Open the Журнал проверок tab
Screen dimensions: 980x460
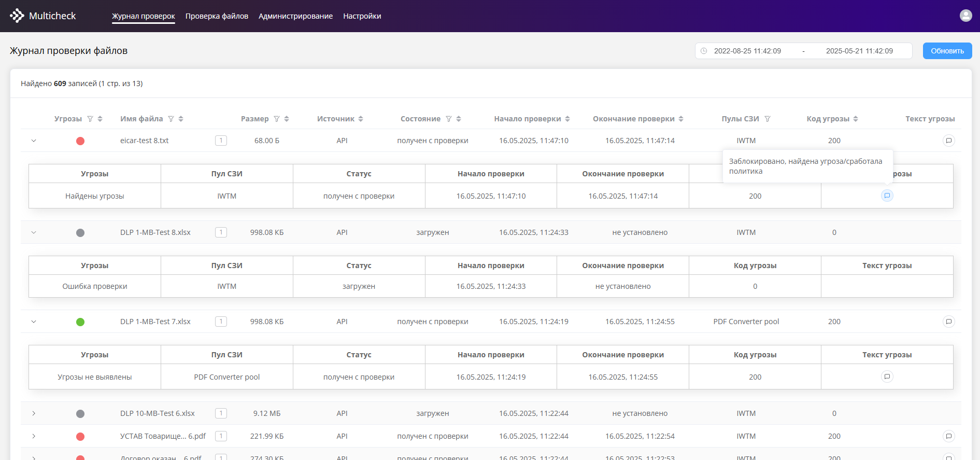tap(144, 16)
